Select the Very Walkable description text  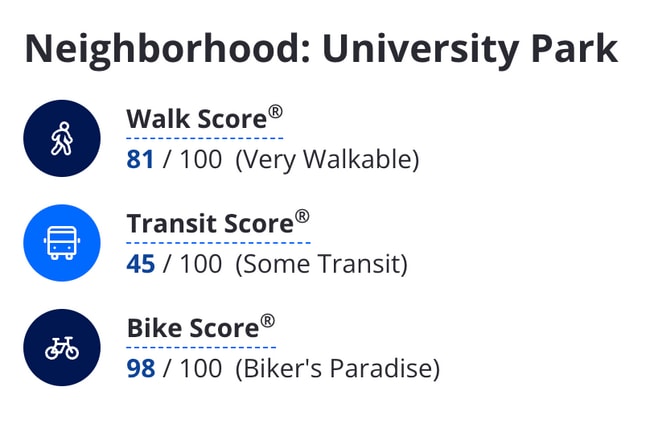[327, 160]
